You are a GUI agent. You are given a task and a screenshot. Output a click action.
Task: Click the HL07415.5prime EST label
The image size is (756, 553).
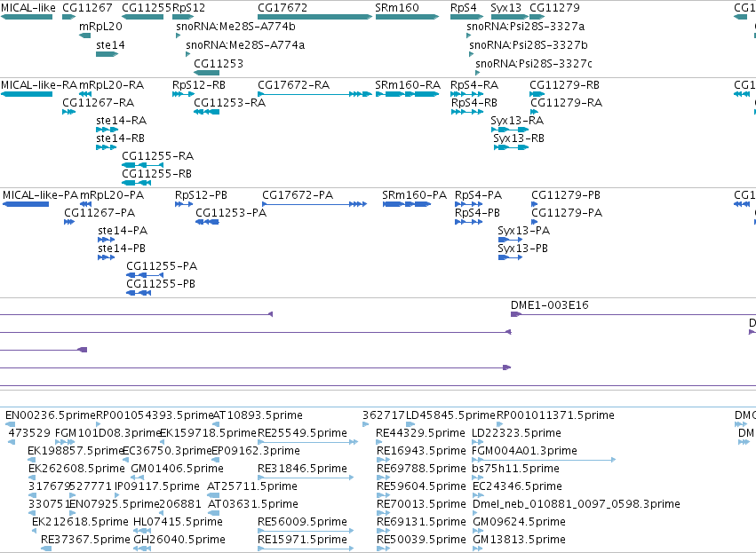click(x=178, y=522)
